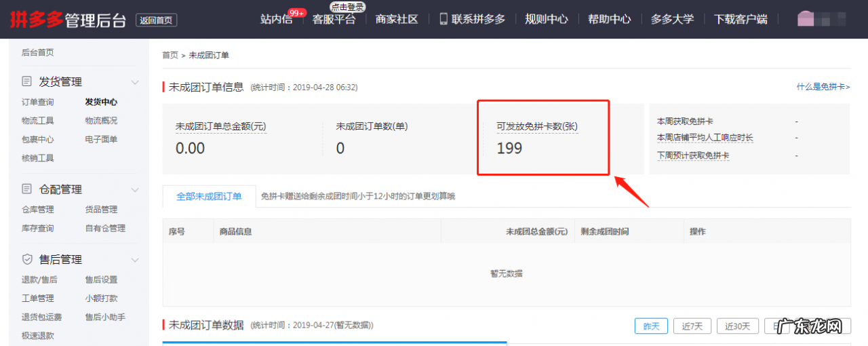Open 售后设置 in the sidebar

click(101, 280)
